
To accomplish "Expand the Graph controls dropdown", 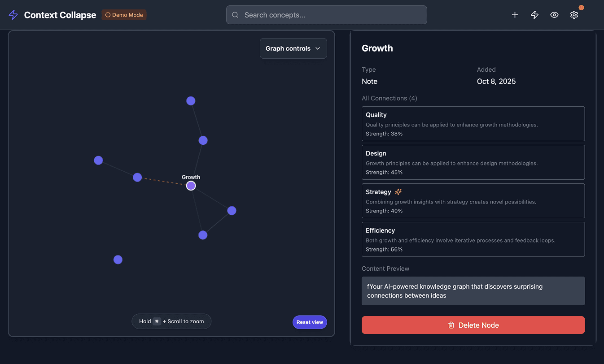I will click(293, 48).
